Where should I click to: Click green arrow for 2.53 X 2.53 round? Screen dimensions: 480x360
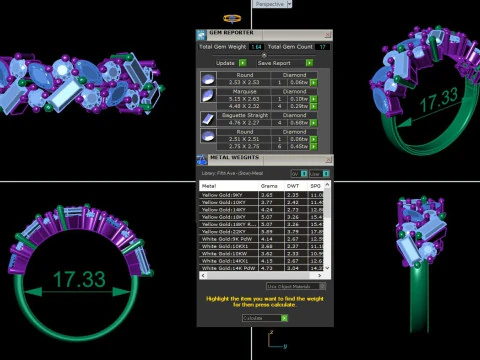pos(314,82)
